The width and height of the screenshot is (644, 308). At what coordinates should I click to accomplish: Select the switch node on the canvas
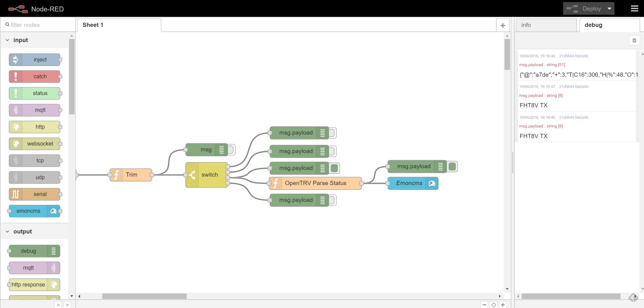point(207,175)
